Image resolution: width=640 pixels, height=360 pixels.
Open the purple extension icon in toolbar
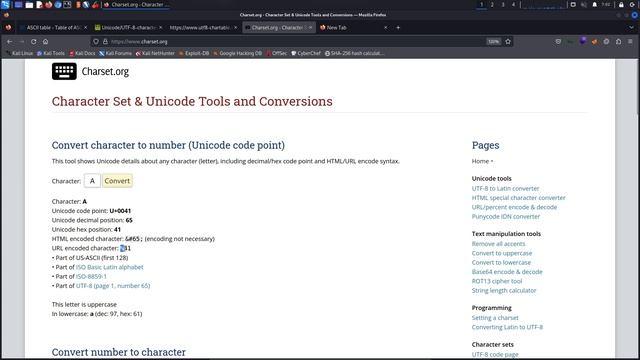coord(582,41)
